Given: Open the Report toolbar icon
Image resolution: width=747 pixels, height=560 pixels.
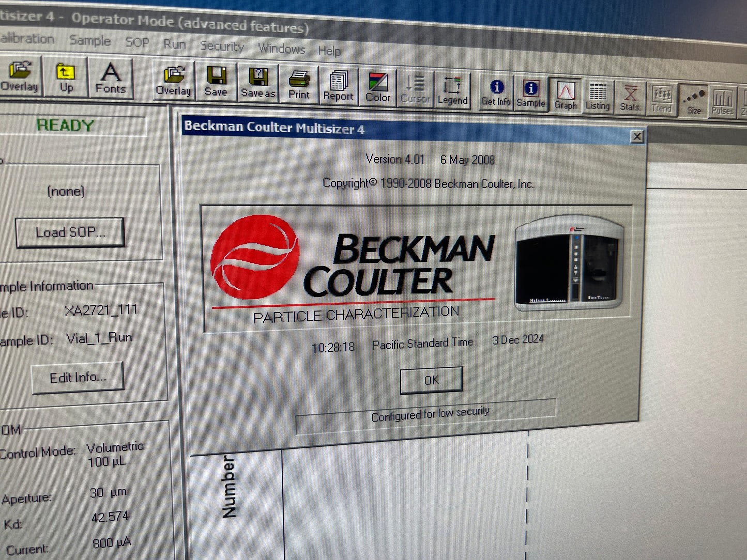Looking at the screenshot, I should [338, 86].
